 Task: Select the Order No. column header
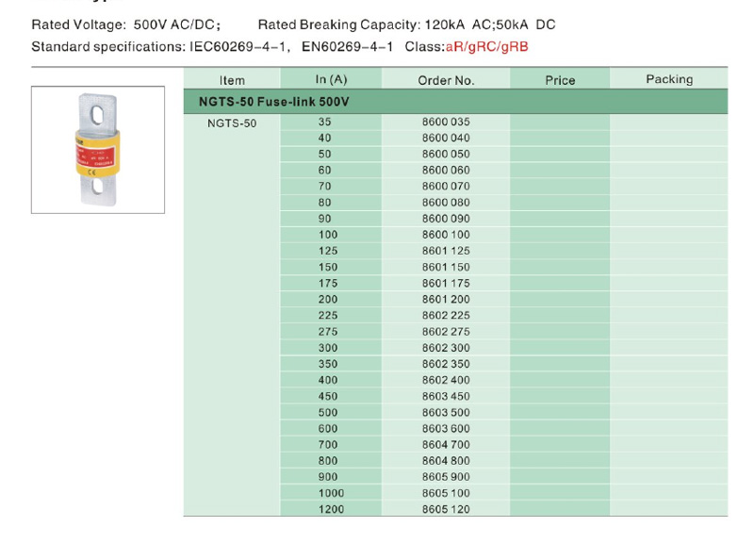pos(446,80)
